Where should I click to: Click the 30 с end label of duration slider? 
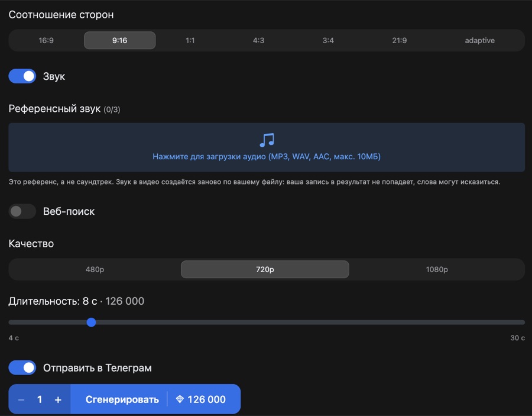517,338
